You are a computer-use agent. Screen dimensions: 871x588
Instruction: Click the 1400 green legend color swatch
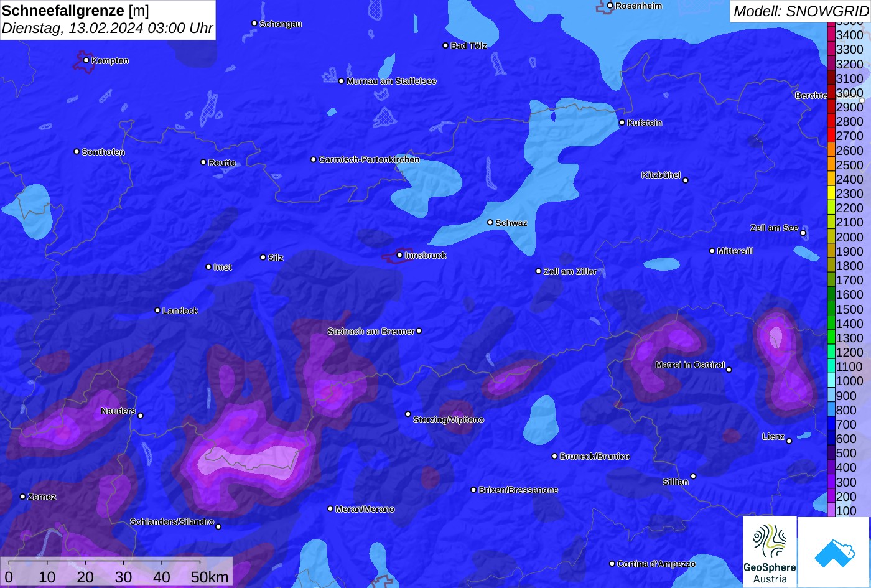(x=831, y=324)
